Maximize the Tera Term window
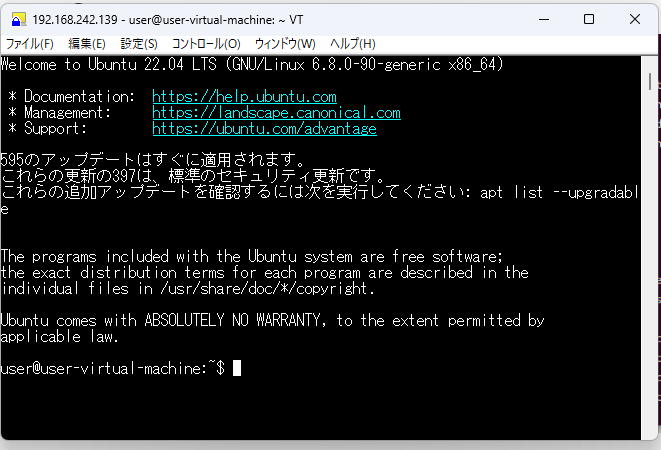Viewport: 661px width, 450px height. coord(589,19)
